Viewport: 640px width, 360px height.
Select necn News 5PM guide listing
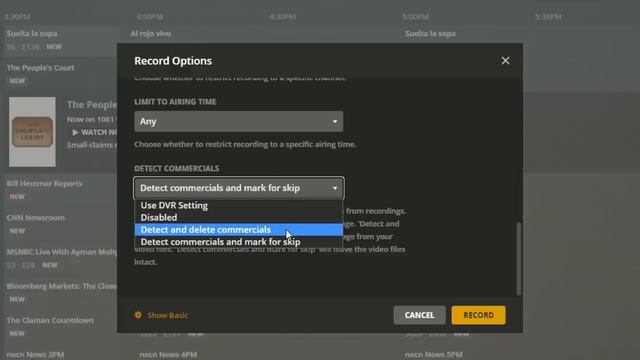(x=433, y=354)
